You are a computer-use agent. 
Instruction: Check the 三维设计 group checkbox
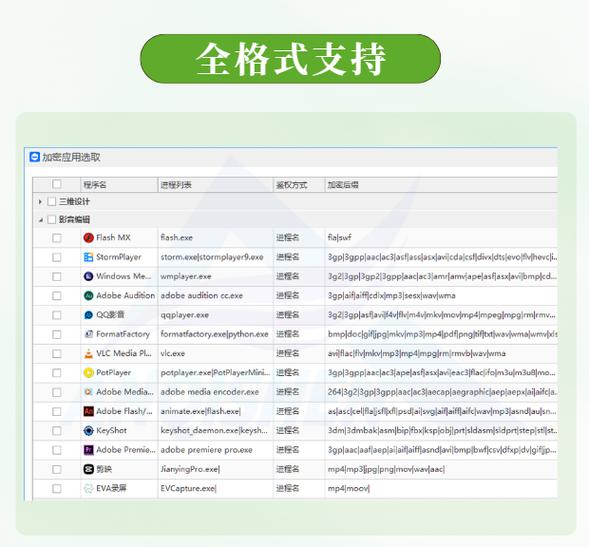tap(52, 202)
